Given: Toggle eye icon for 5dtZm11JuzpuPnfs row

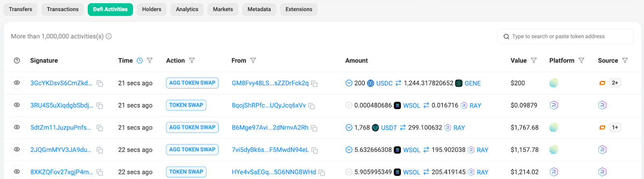Looking at the screenshot, I should 17,127.
